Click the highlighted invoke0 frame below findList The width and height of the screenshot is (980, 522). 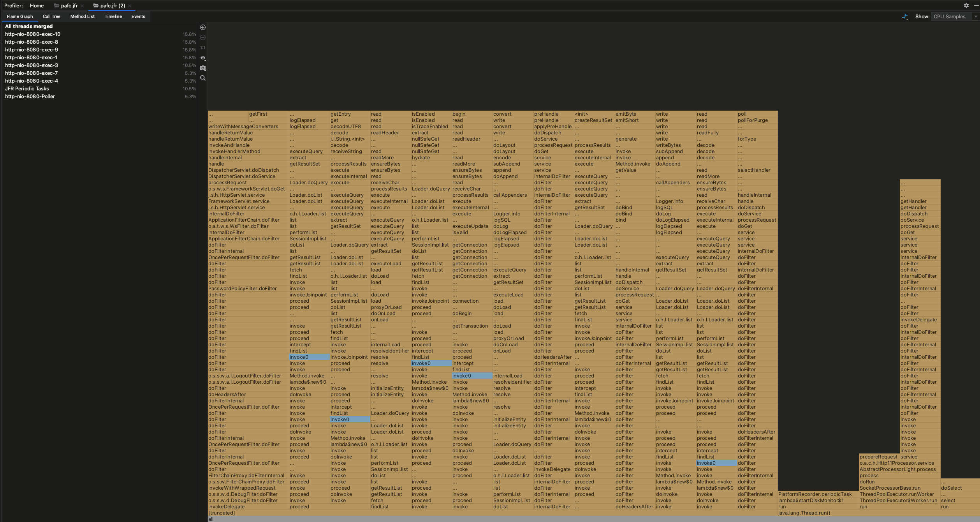pos(309,357)
